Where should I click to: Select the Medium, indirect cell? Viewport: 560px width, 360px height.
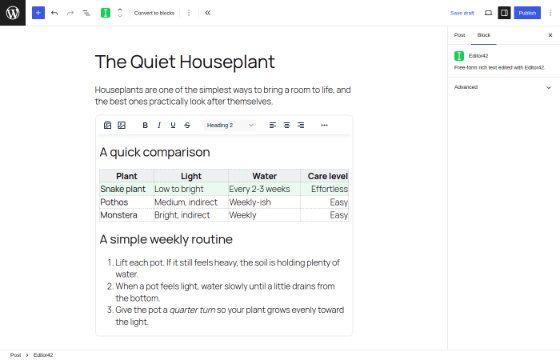[x=191, y=202]
